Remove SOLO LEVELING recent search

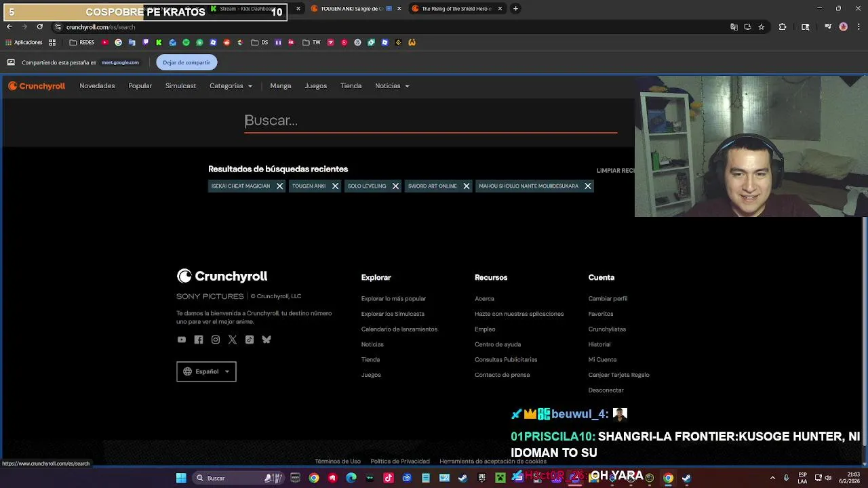395,186
